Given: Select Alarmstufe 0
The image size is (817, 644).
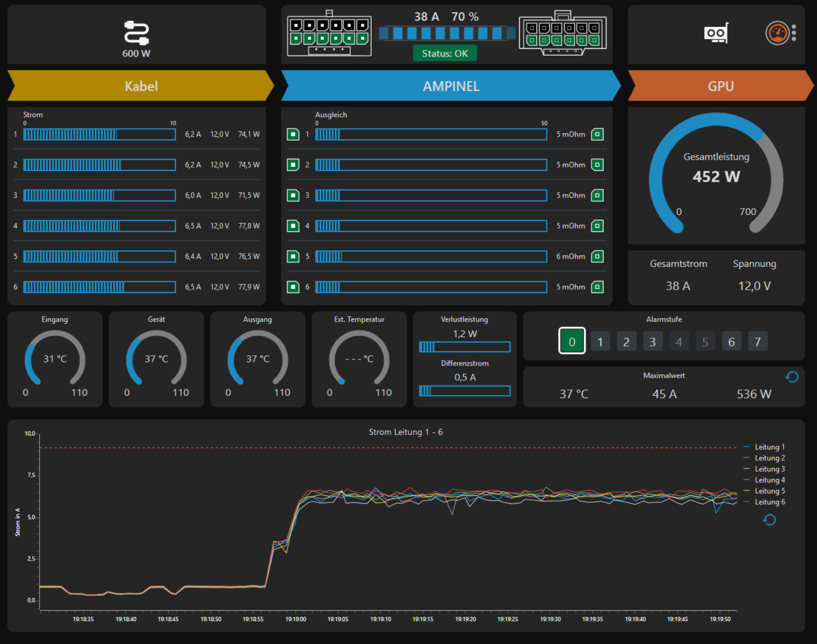Looking at the screenshot, I should pyautogui.click(x=572, y=341).
